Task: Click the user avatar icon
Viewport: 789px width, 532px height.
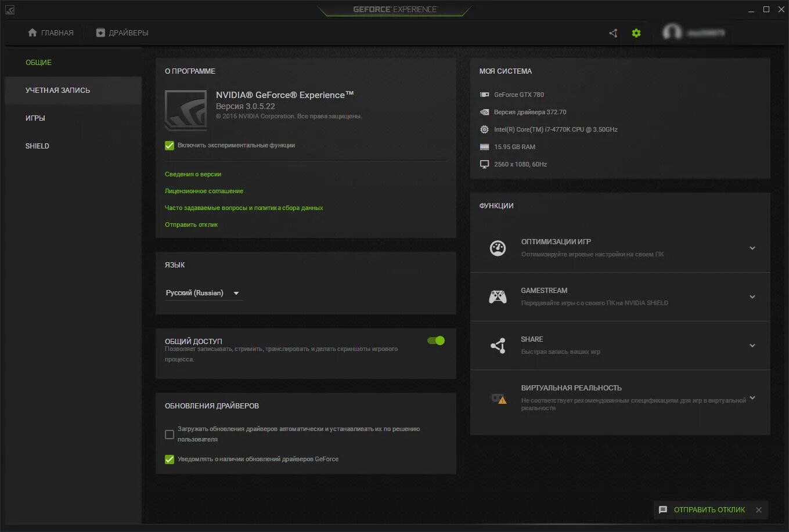Action: 672,32
